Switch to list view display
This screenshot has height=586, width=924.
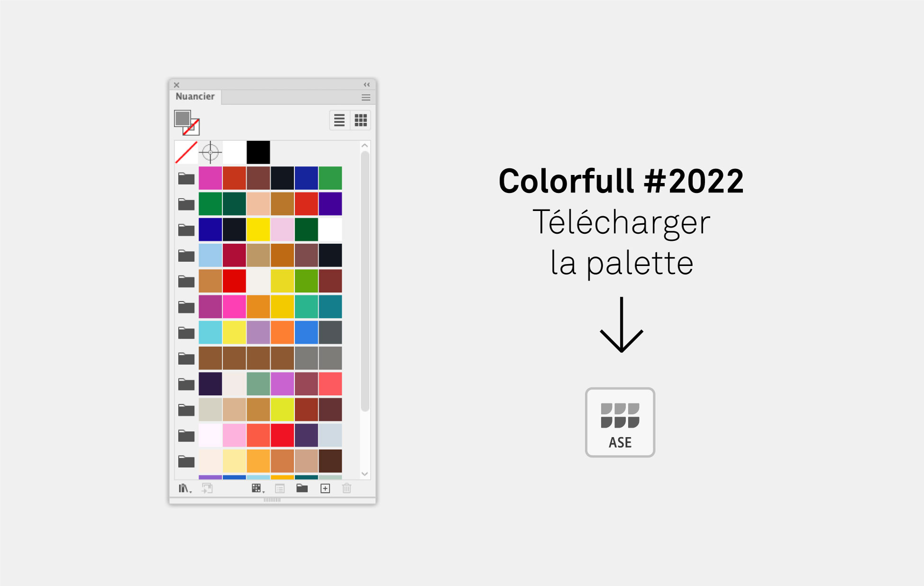point(339,120)
